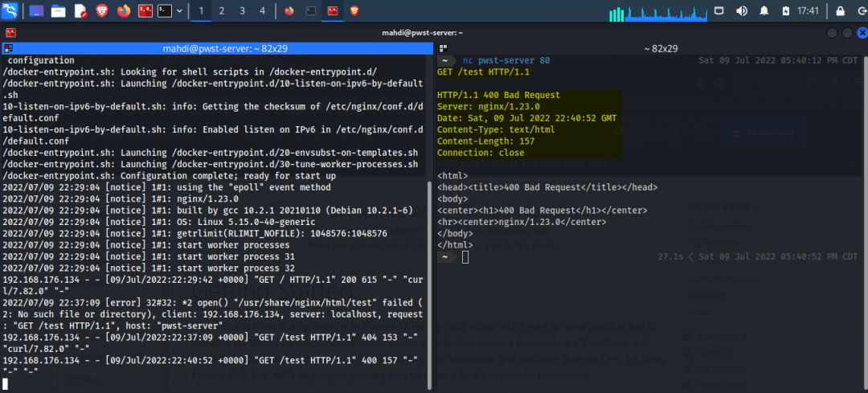Switch to workspace 4
The width and height of the screenshot is (868, 393).
(262, 10)
